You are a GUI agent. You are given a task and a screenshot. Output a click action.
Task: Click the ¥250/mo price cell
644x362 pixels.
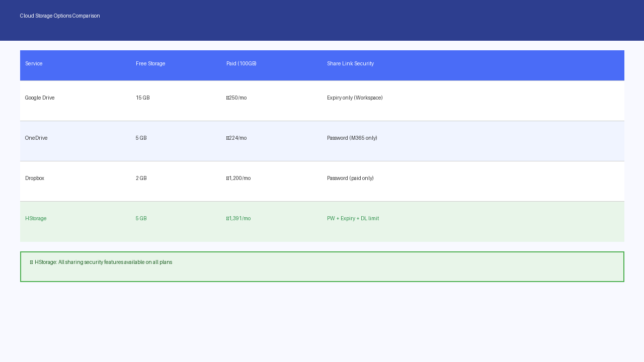(x=236, y=98)
